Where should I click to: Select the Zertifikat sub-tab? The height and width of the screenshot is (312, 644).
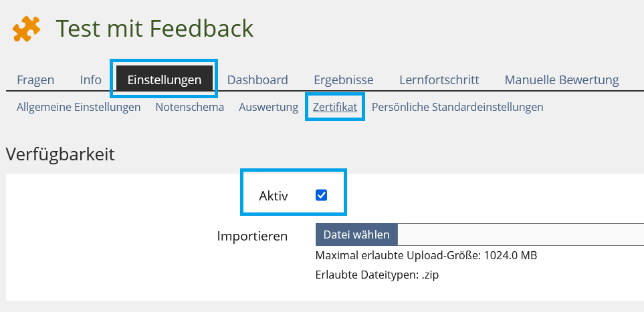pyautogui.click(x=335, y=107)
